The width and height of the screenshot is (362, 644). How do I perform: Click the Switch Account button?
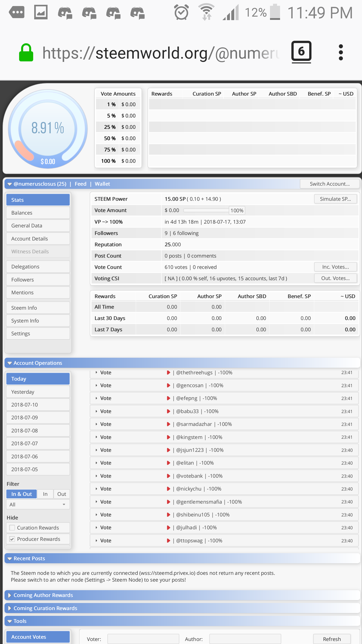pos(330,184)
